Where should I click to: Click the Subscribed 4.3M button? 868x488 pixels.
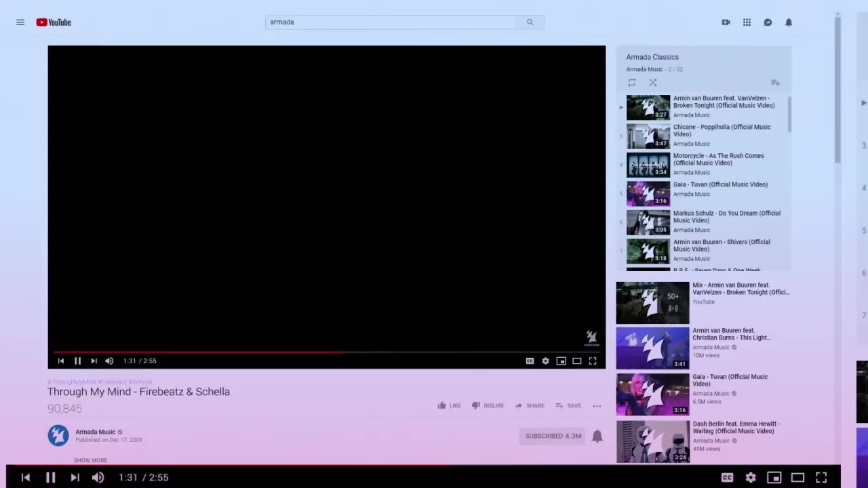click(553, 436)
